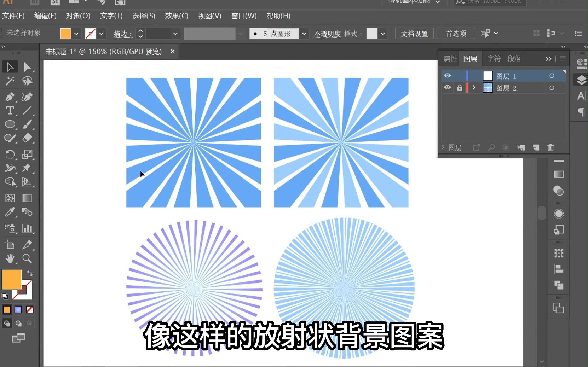Hide 图层 1 with its eye toggle
The image size is (588, 367).
point(447,75)
